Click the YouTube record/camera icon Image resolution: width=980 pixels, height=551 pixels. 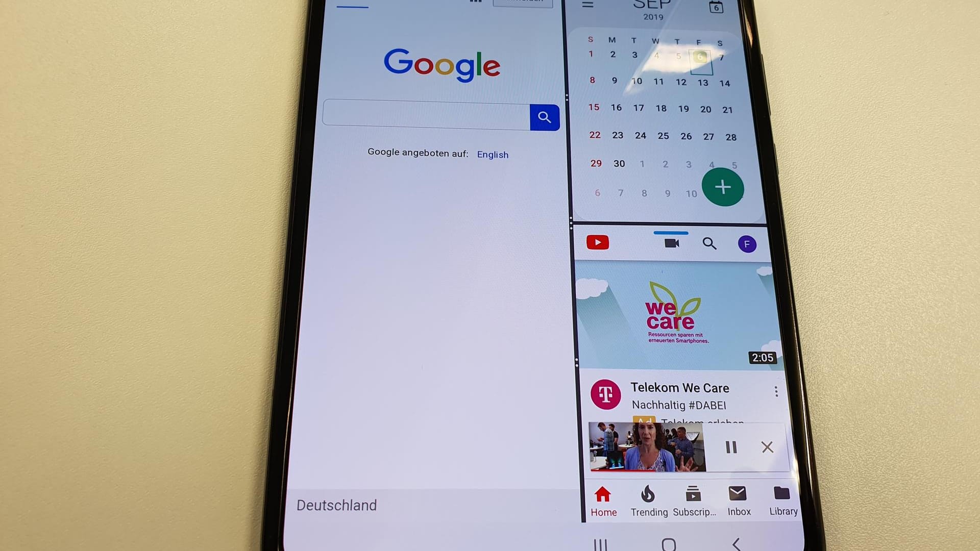click(671, 243)
